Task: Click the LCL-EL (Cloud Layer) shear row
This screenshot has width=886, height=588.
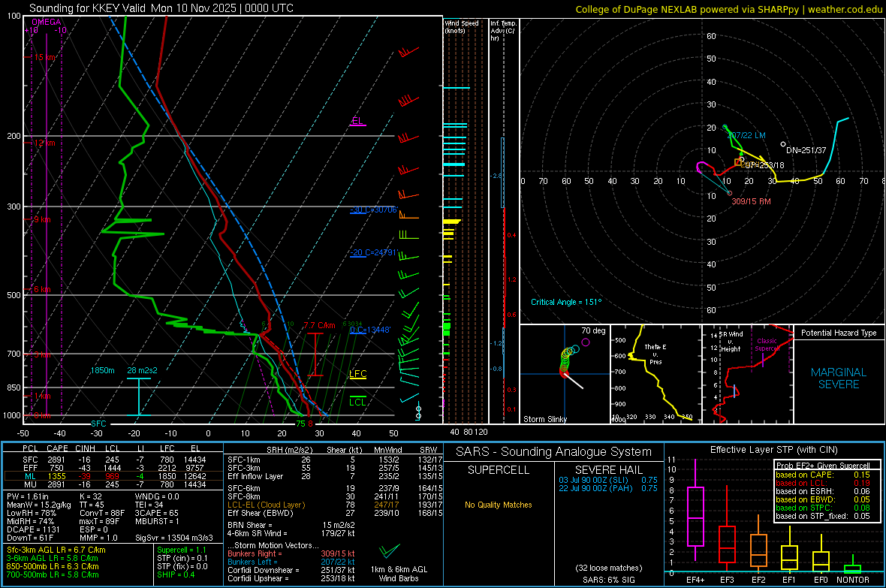Action: point(335,505)
